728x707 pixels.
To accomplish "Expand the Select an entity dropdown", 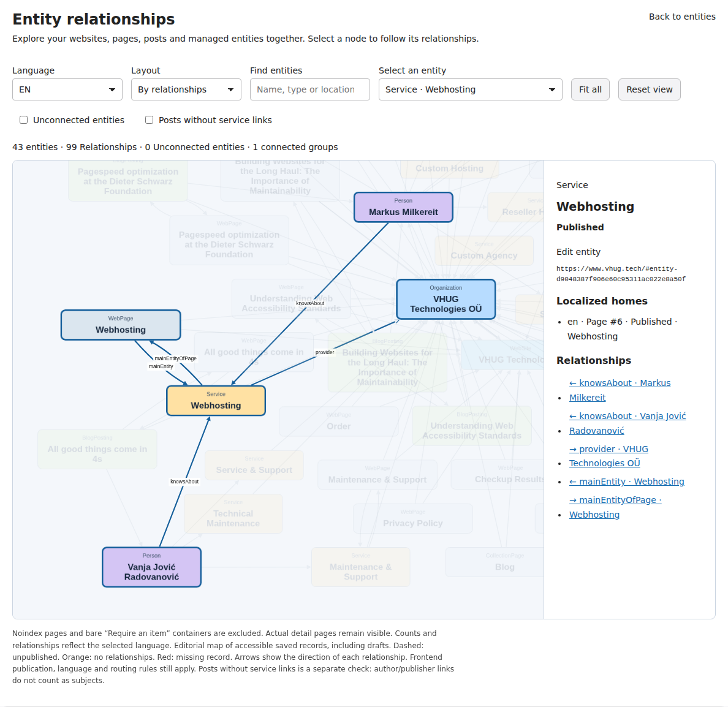I will coord(471,89).
